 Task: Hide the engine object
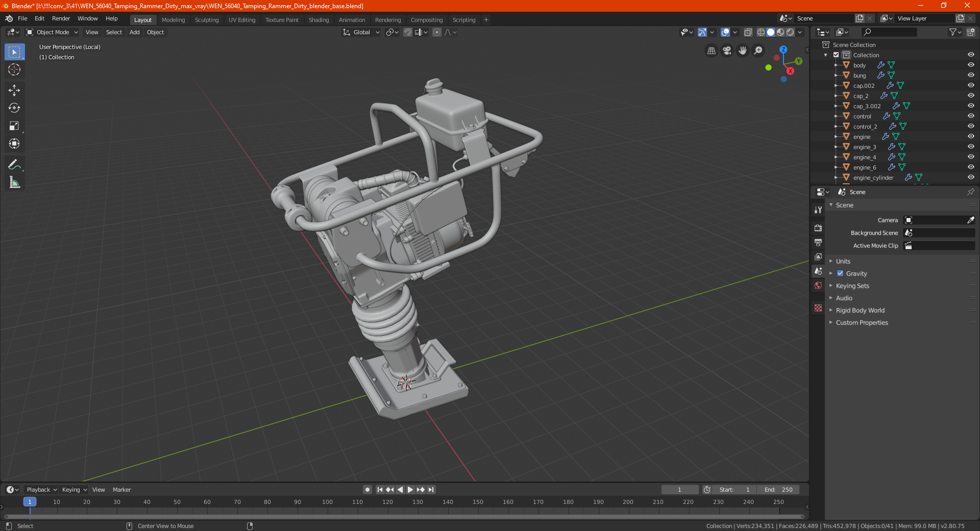[x=971, y=136]
